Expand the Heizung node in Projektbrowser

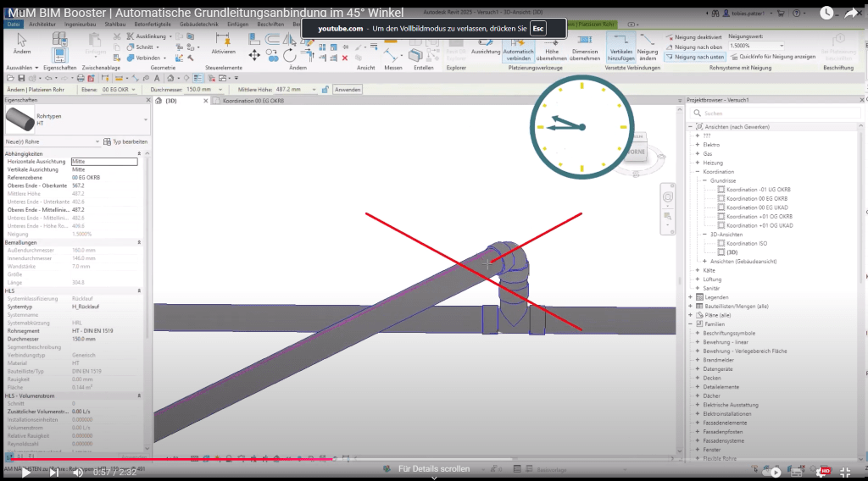[x=698, y=163]
